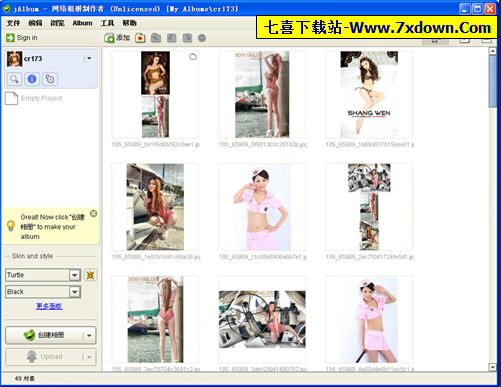The image size is (501, 387).
Task: Click the Upload button label
Action: (x=51, y=356)
